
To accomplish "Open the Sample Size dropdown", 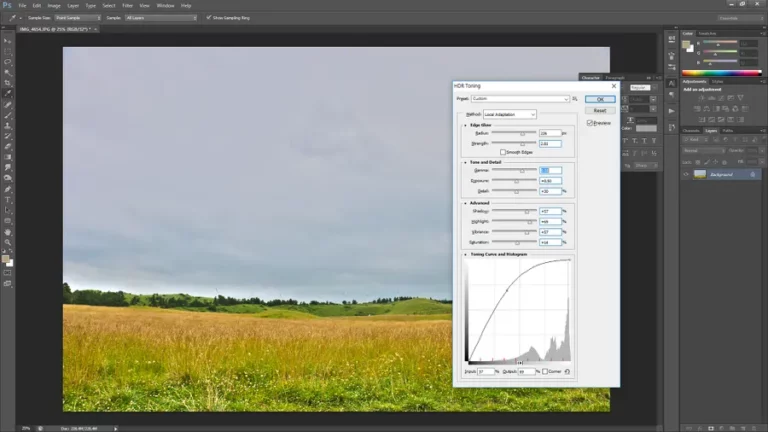I will [76, 17].
